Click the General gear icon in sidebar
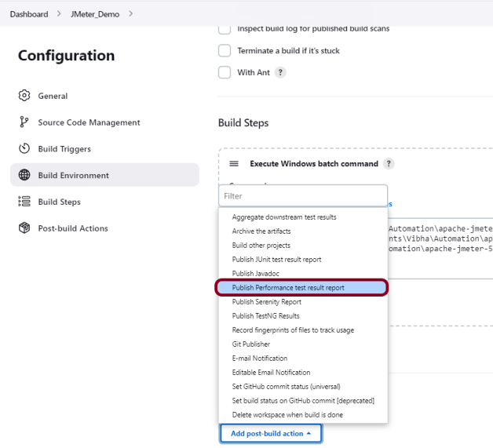 pos(24,96)
